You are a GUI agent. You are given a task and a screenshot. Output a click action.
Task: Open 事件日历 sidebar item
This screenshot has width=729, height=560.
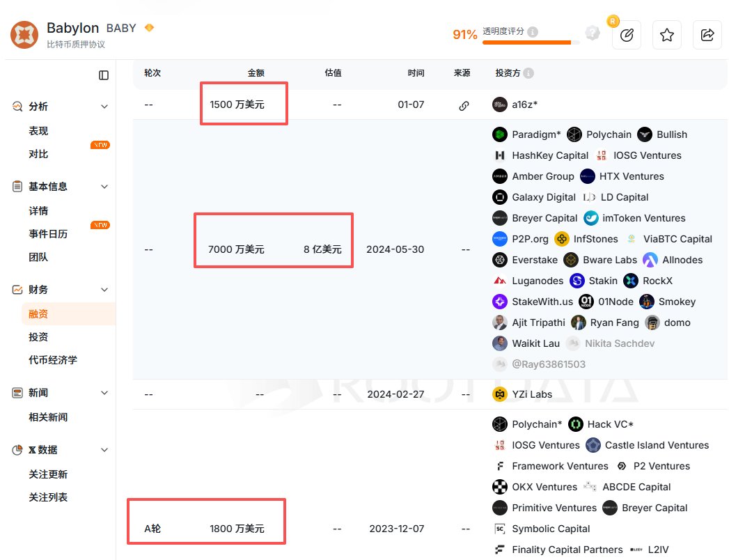pyautogui.click(x=48, y=234)
